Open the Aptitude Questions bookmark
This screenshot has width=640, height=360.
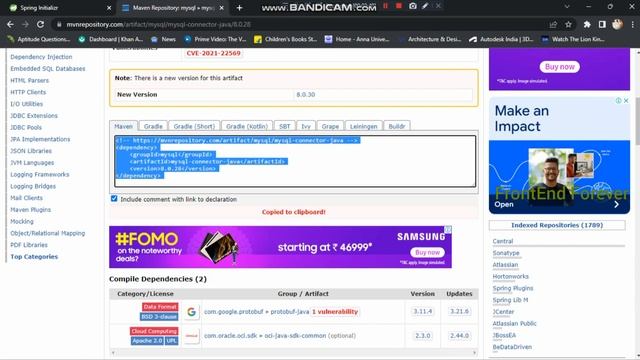39,39
